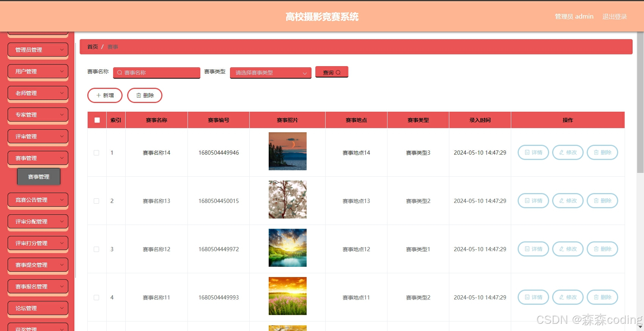Expand the 赛事提交管理 sidebar menu

[38, 265]
